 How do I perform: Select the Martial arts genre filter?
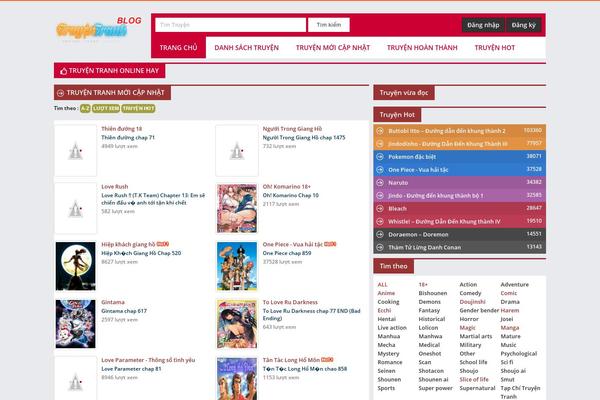(476, 336)
